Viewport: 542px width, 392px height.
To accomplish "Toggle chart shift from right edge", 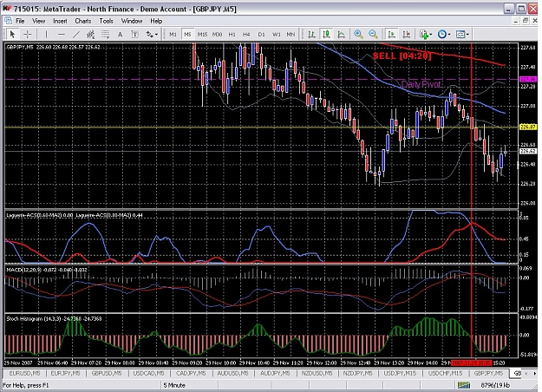I will tap(407, 34).
